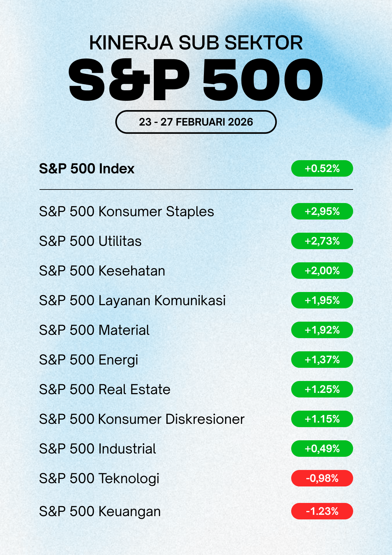Select the Kesehatan +2,00% badge
This screenshot has height=555, width=392.
point(322,271)
